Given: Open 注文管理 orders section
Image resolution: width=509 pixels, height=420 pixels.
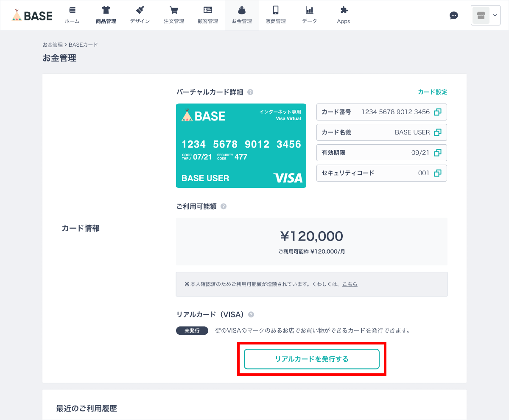Looking at the screenshot, I should coord(174,15).
